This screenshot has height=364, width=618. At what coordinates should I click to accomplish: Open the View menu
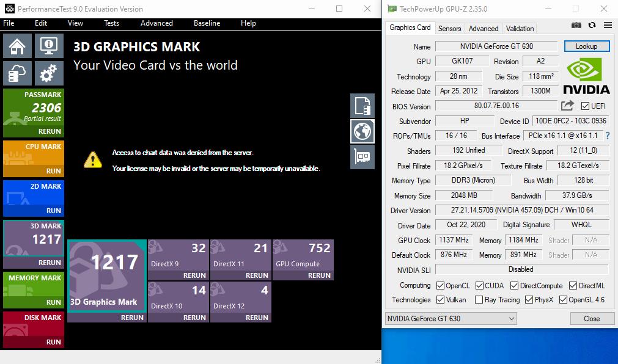75,23
